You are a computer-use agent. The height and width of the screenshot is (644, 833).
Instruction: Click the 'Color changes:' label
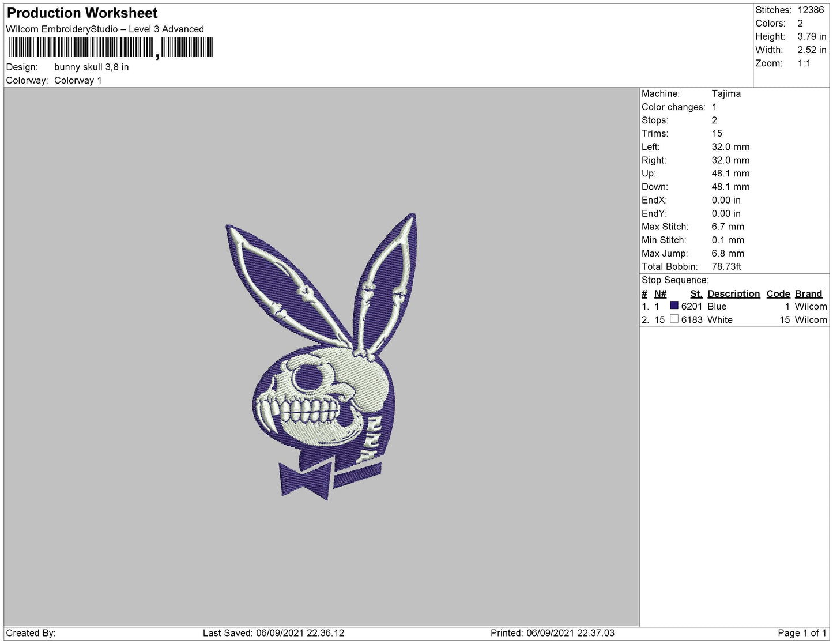pyautogui.click(x=673, y=107)
